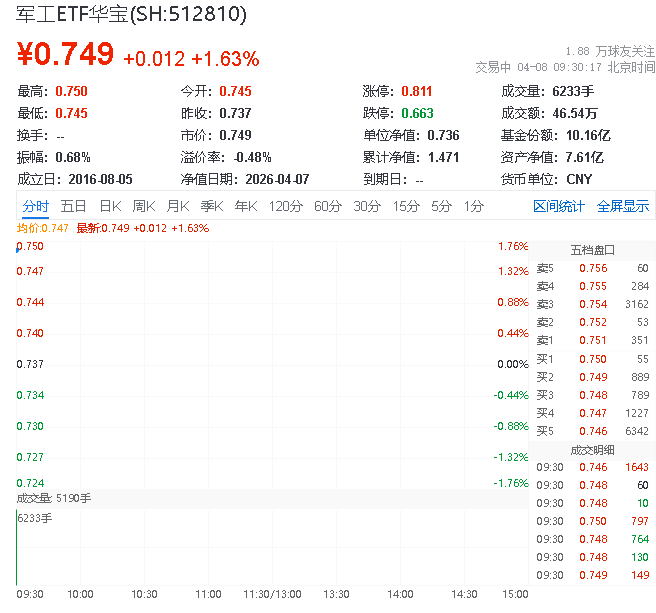Click the 资产净值 value 7.61亿

(584, 157)
